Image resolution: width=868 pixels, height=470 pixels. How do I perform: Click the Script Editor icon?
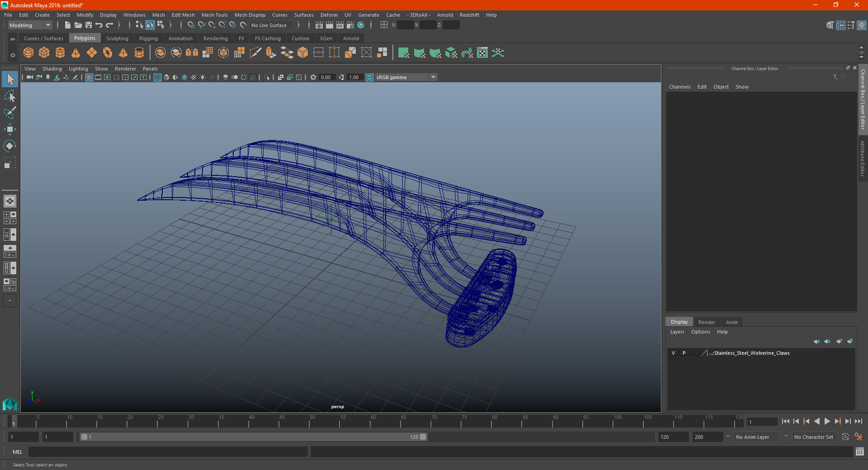(860, 451)
